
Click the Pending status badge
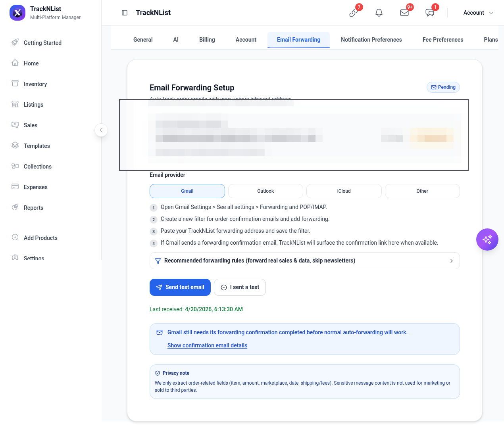tap(443, 87)
